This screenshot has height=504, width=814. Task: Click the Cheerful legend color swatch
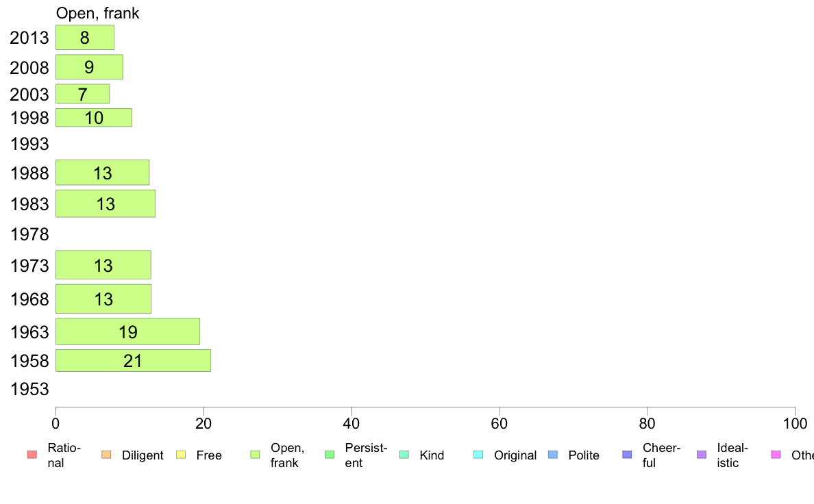(627, 455)
